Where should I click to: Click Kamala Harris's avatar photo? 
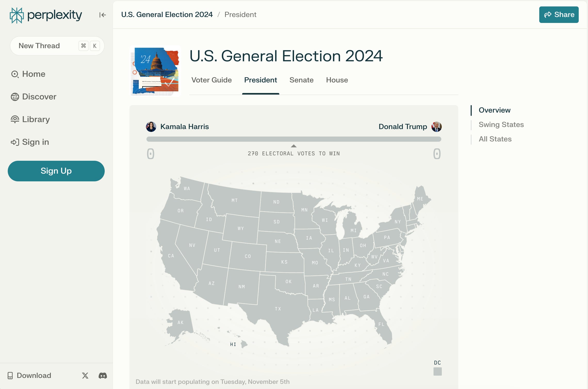coord(151,127)
